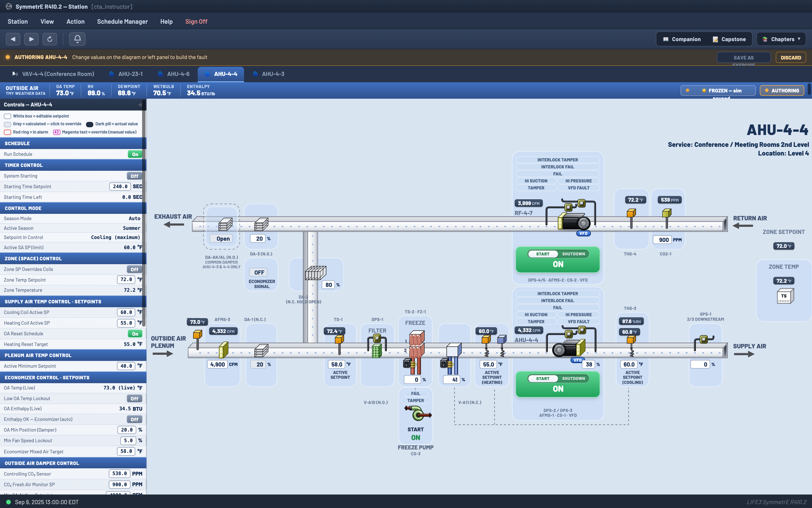Select the freeze pump CS-3 icon
This screenshot has height=508, width=812.
click(418, 413)
